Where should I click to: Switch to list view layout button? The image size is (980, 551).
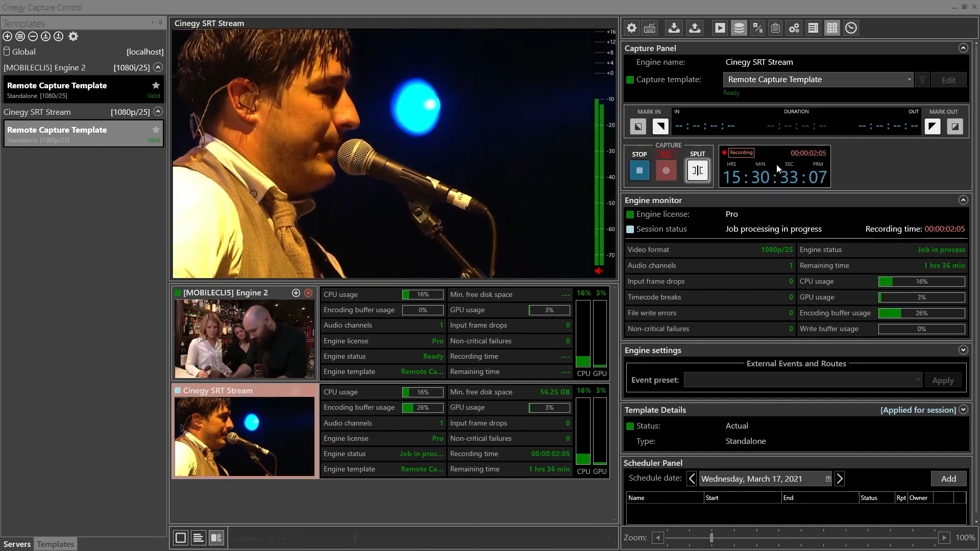pos(199,538)
